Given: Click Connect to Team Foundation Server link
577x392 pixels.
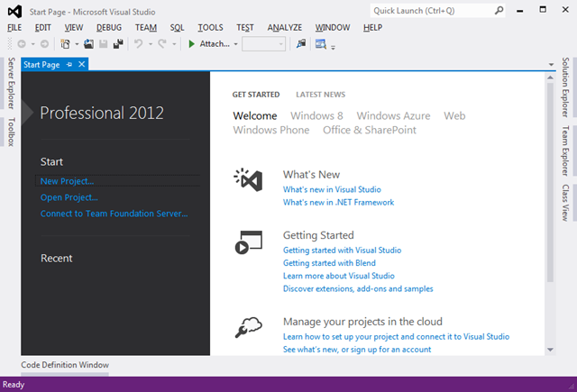Looking at the screenshot, I should click(114, 214).
